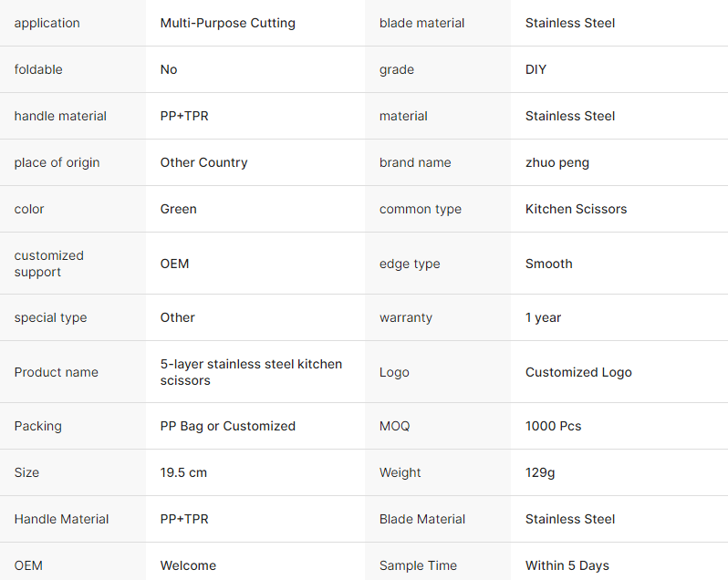Click the 'Within 5 Days' sample time value
The image size is (728, 580).
(567, 565)
